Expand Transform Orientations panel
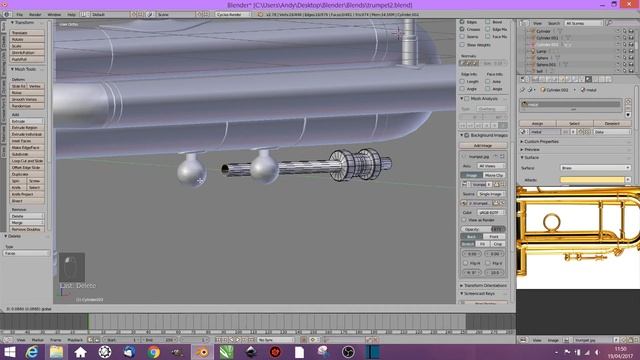Screen dimensions: 640x360 click(462, 285)
